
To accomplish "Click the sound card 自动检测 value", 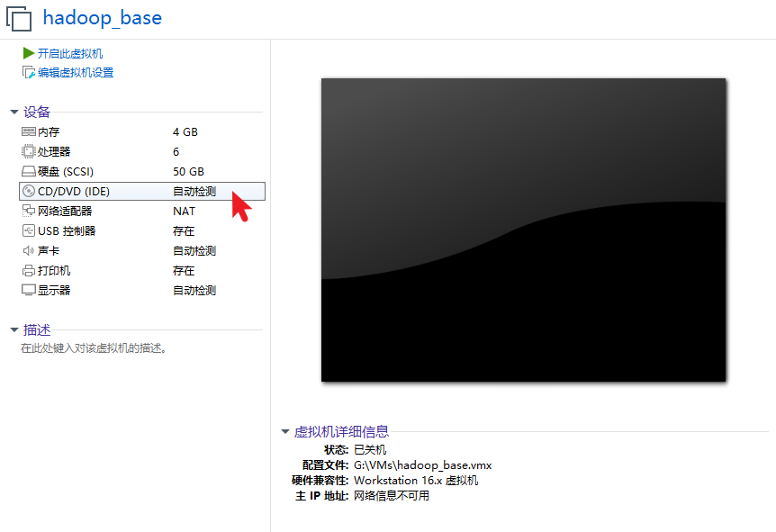I will [x=194, y=251].
